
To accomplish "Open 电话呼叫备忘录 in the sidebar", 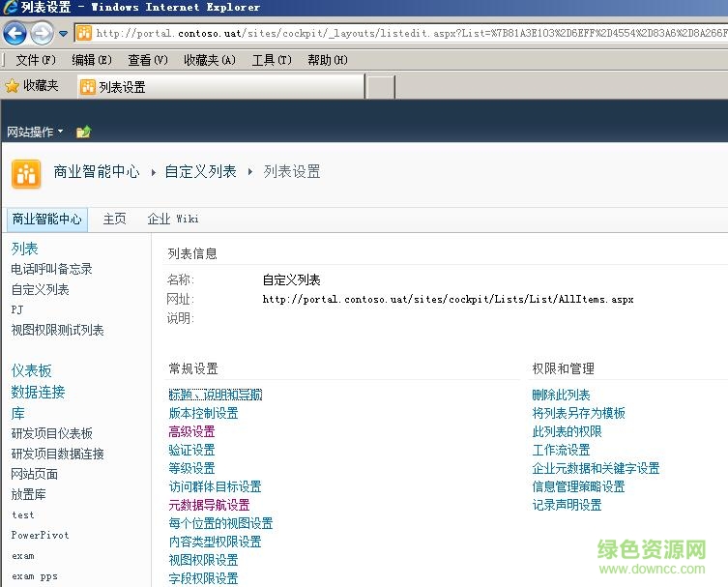I will pos(51,269).
